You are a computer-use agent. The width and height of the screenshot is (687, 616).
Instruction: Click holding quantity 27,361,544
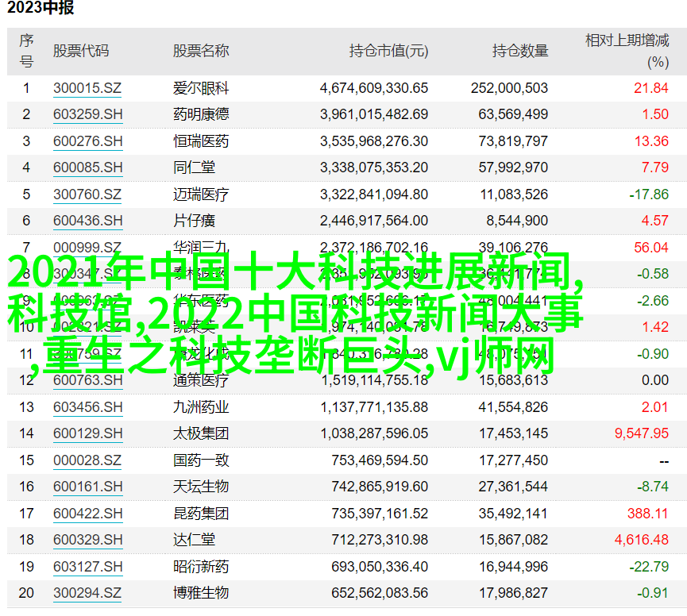pos(513,487)
